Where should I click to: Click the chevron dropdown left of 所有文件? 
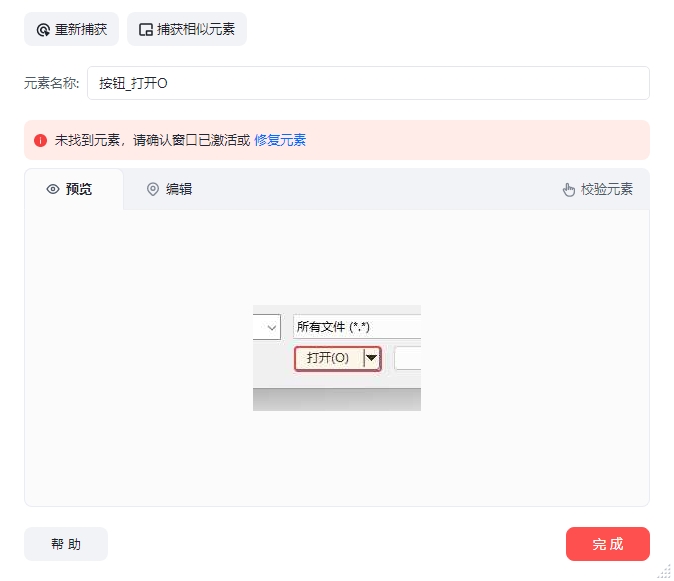click(x=272, y=327)
